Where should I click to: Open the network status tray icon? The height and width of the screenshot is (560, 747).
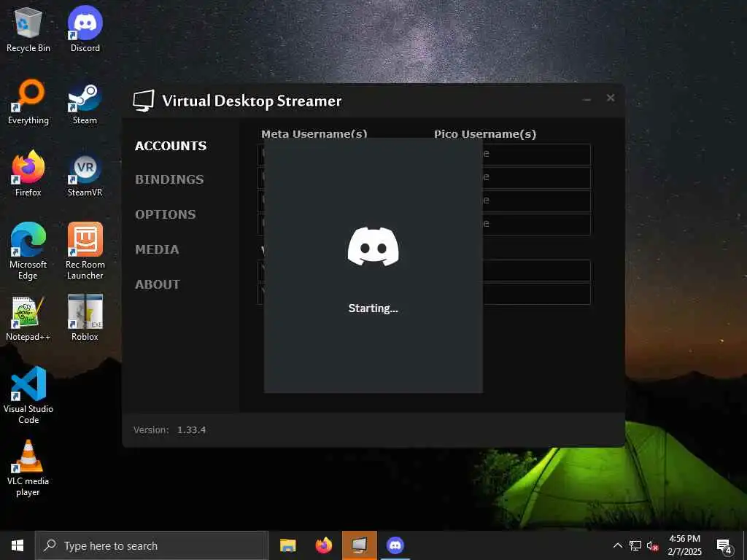635,545
